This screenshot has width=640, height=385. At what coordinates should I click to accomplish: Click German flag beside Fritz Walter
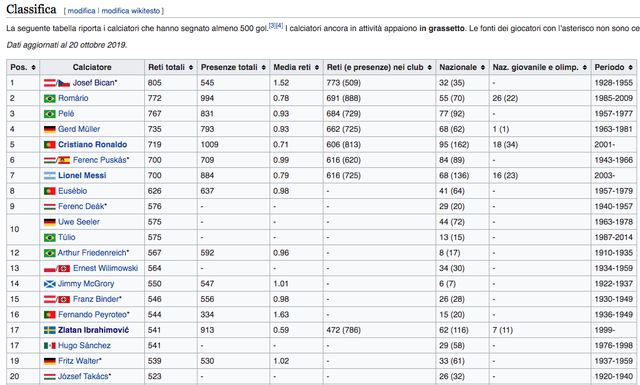tap(49, 361)
